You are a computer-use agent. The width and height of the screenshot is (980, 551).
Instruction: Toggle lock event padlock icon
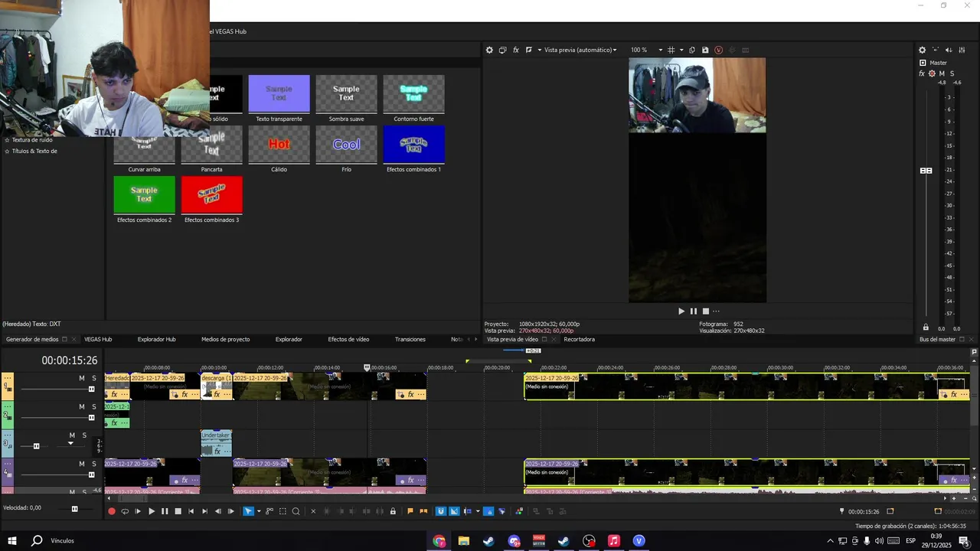(393, 511)
